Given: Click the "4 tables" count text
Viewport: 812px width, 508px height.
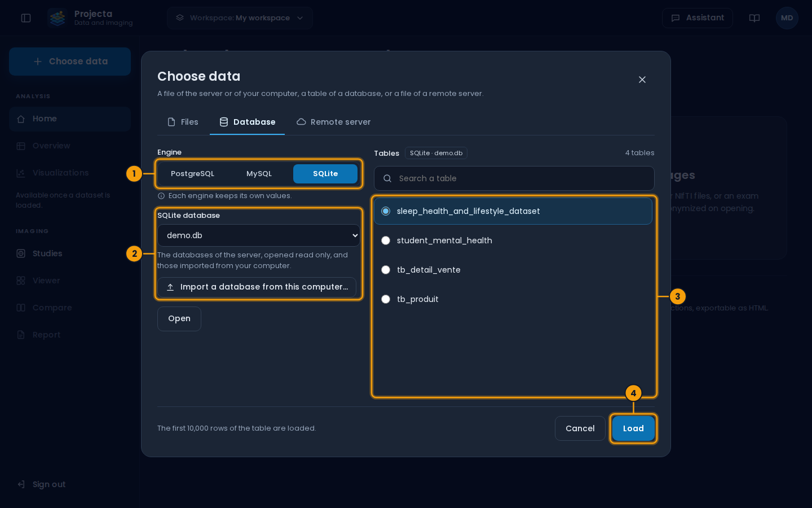Looking at the screenshot, I should click(640, 153).
